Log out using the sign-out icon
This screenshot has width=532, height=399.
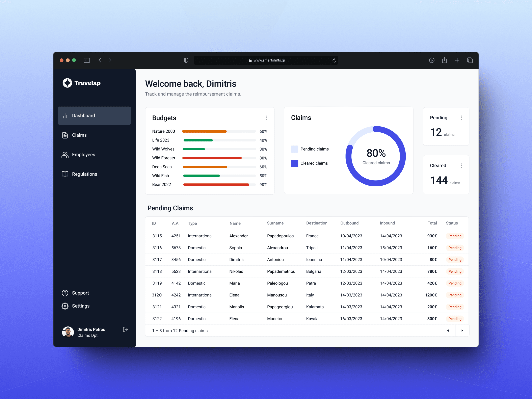tap(125, 329)
